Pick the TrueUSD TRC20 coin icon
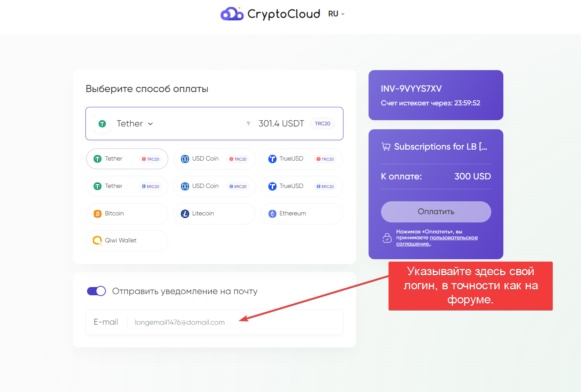Viewport: 581px width, 392px height. [272, 159]
